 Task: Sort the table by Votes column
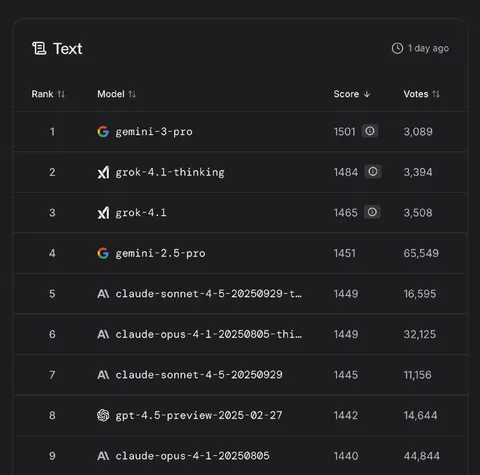422,94
